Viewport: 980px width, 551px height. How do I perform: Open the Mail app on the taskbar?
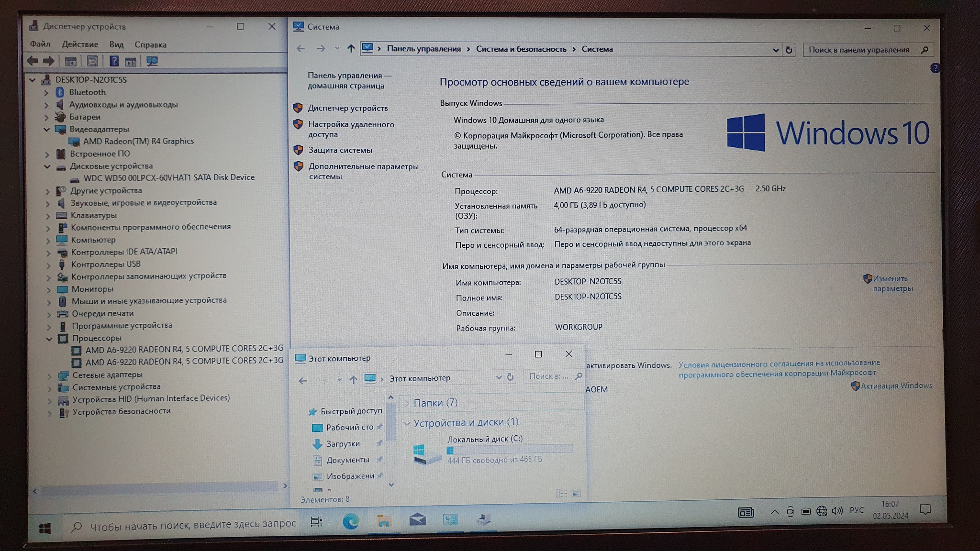point(417,520)
